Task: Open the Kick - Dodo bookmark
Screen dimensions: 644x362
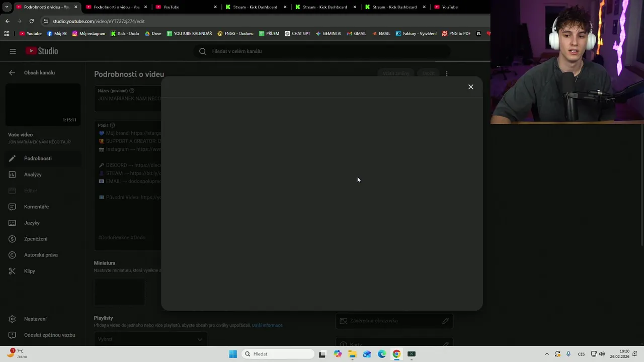Action: (x=125, y=34)
